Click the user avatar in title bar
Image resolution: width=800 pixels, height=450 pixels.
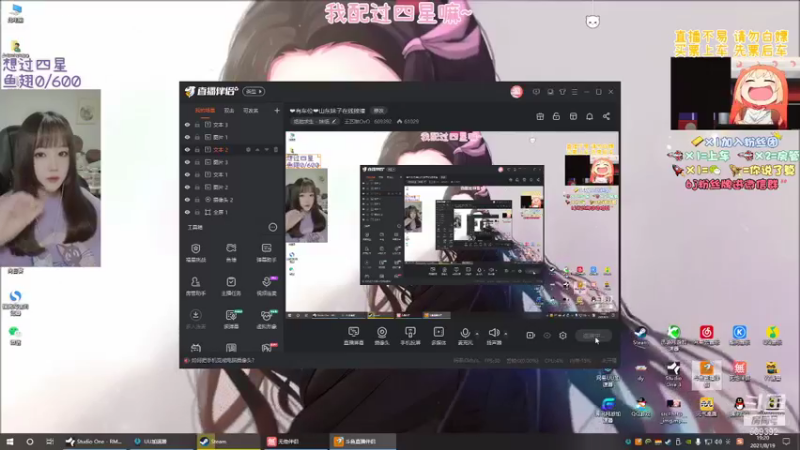(x=516, y=92)
